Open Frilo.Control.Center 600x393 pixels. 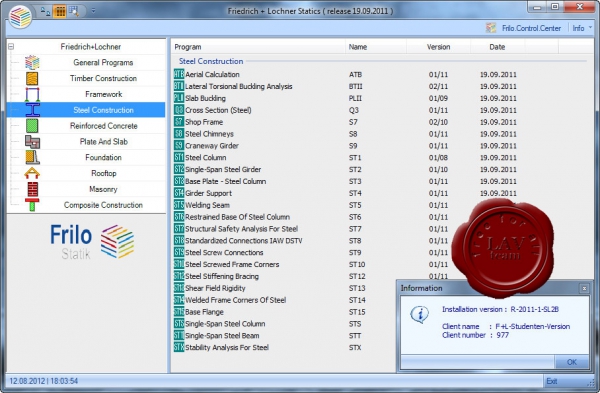pyautogui.click(x=523, y=28)
